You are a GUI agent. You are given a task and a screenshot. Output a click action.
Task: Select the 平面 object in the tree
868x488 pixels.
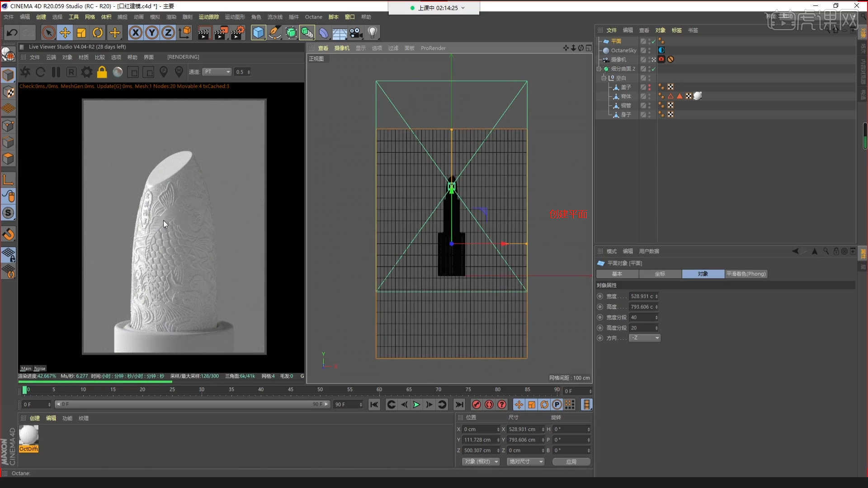pyautogui.click(x=616, y=41)
